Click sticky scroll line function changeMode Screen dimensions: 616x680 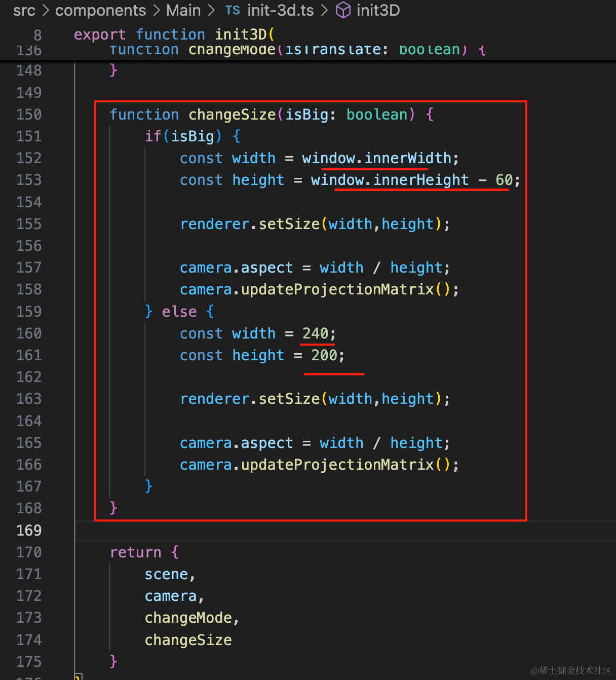(x=298, y=50)
